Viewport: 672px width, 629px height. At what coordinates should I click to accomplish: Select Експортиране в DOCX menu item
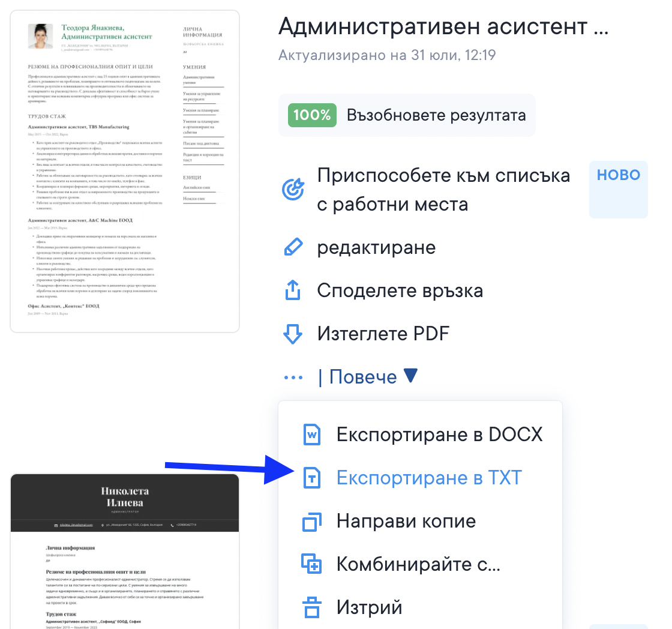tap(439, 435)
